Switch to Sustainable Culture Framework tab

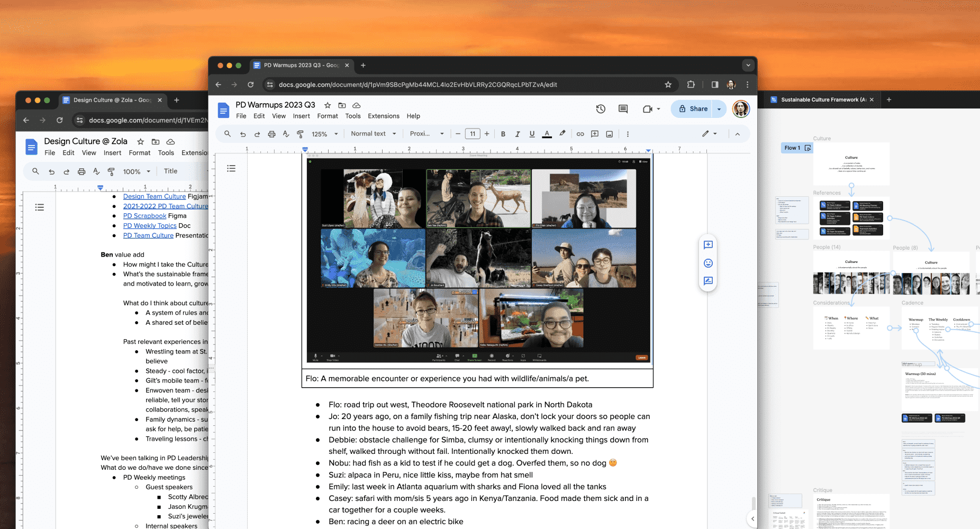(822, 100)
